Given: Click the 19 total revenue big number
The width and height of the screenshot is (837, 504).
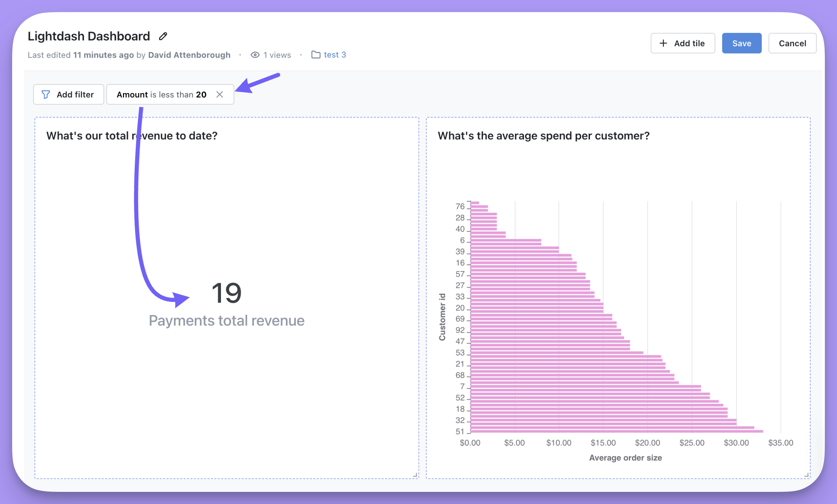Looking at the screenshot, I should coord(226,293).
